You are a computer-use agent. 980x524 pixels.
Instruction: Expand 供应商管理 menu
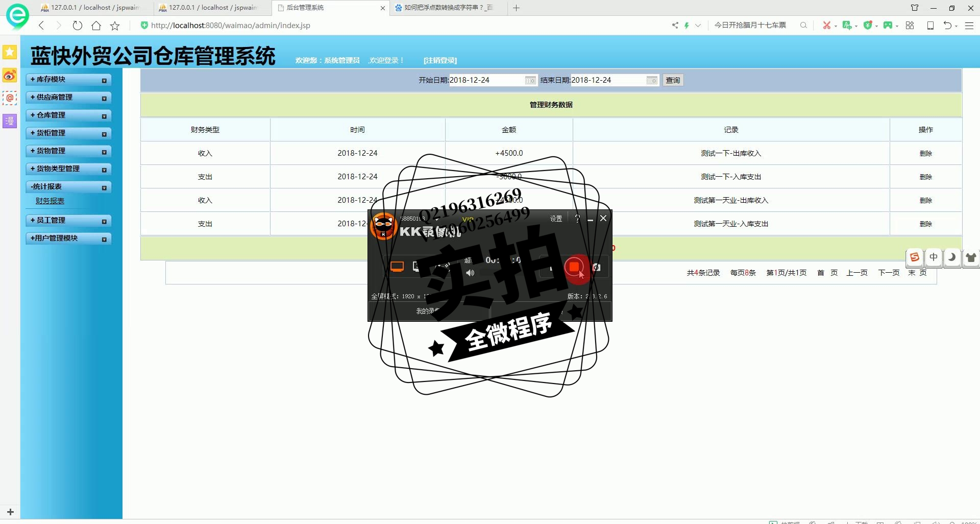coord(68,98)
